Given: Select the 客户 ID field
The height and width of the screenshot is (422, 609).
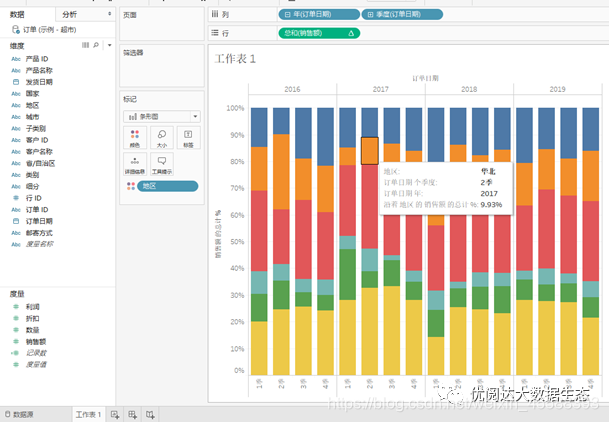Looking at the screenshot, I should click(37, 140).
